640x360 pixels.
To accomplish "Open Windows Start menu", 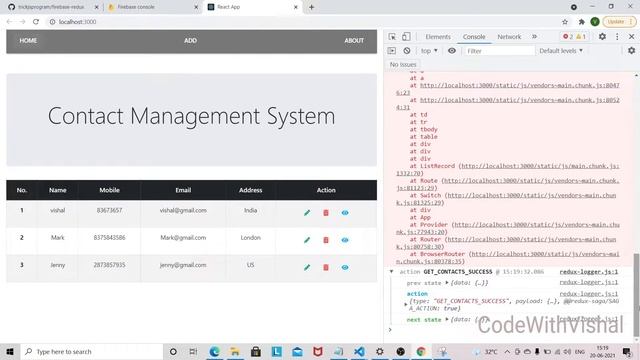I will coord(10,351).
